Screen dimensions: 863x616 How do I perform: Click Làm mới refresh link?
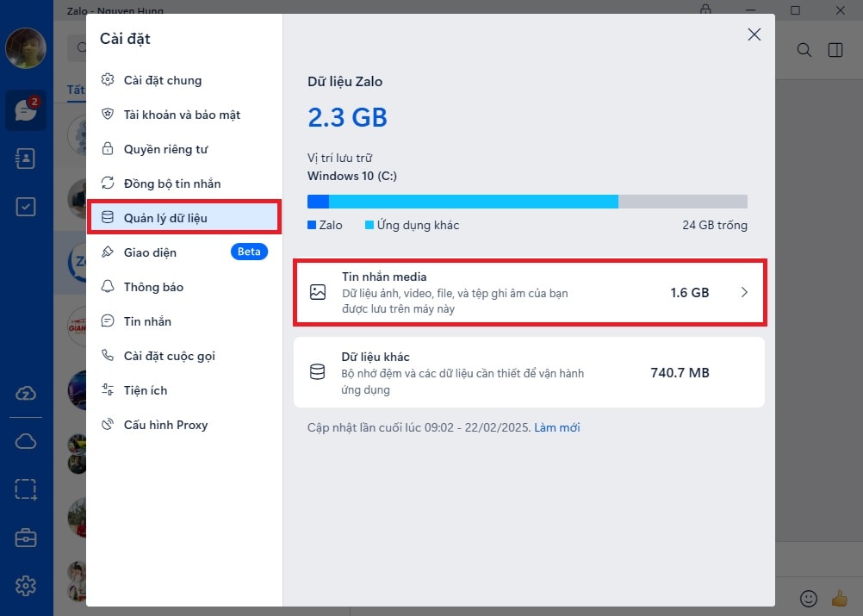coord(557,427)
